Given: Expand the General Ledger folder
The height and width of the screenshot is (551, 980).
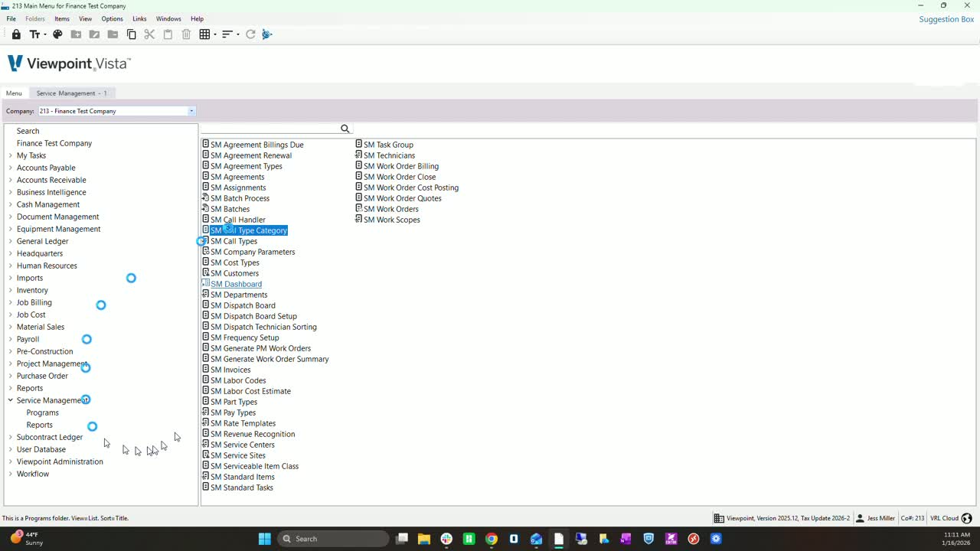Looking at the screenshot, I should pos(10,241).
